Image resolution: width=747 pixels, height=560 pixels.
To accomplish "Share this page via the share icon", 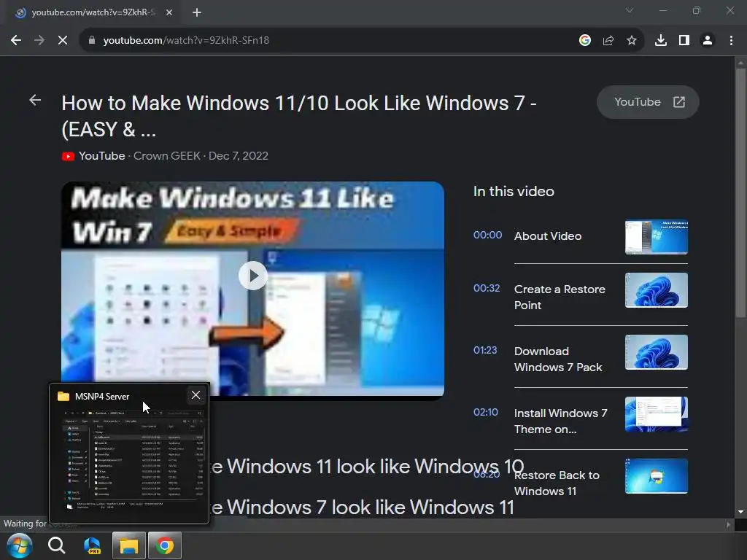I will (608, 41).
